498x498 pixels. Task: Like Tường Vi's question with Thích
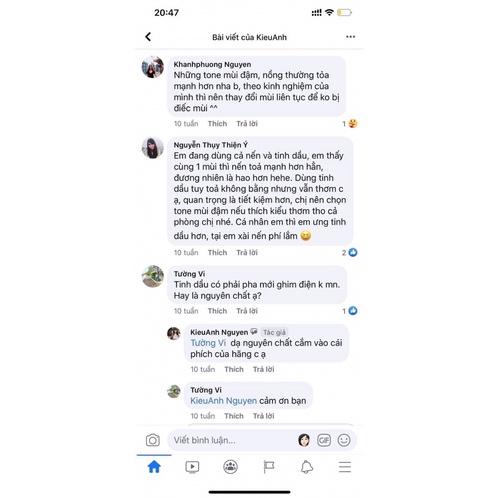click(217, 311)
